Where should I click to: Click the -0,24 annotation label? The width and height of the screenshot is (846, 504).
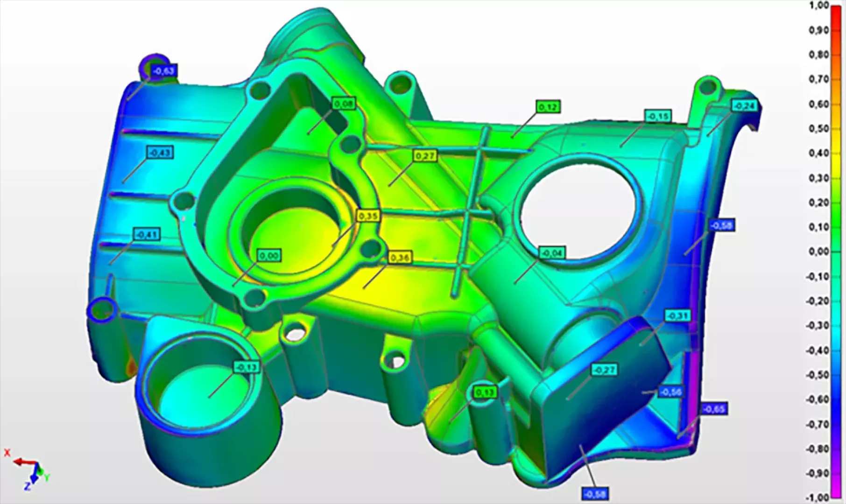coord(744,106)
